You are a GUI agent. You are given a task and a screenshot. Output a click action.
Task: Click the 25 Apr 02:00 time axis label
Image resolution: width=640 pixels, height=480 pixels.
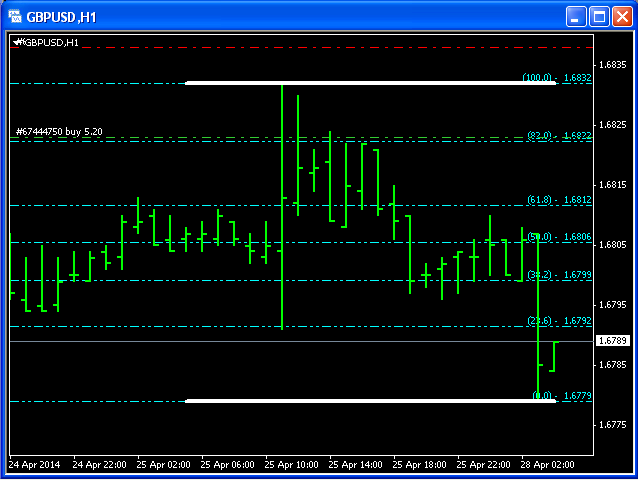pos(163,464)
